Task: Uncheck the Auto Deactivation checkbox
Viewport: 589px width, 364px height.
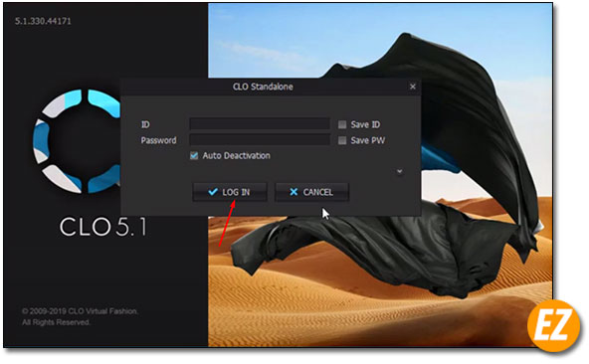Action: point(194,155)
